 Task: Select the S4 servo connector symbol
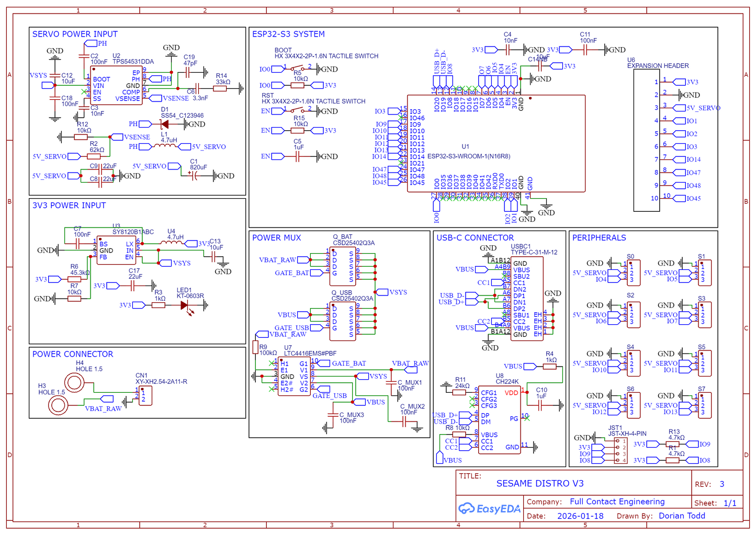634,363
